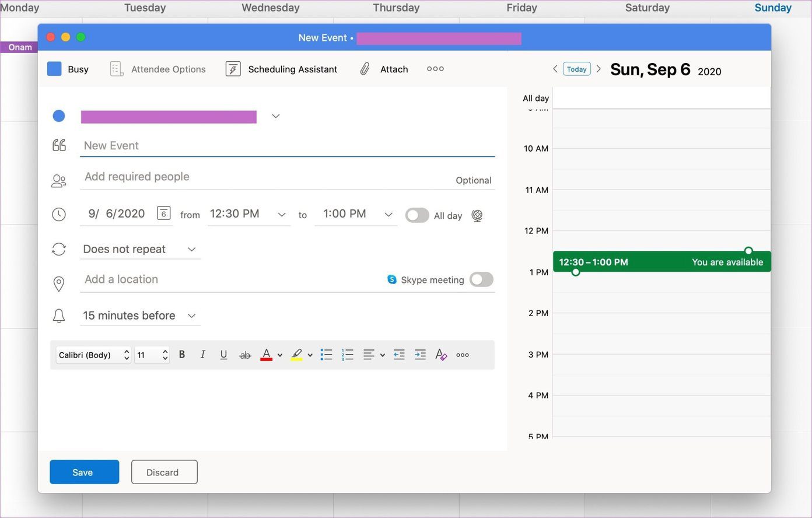Click the Sunday column header in background calendar

[773, 8]
